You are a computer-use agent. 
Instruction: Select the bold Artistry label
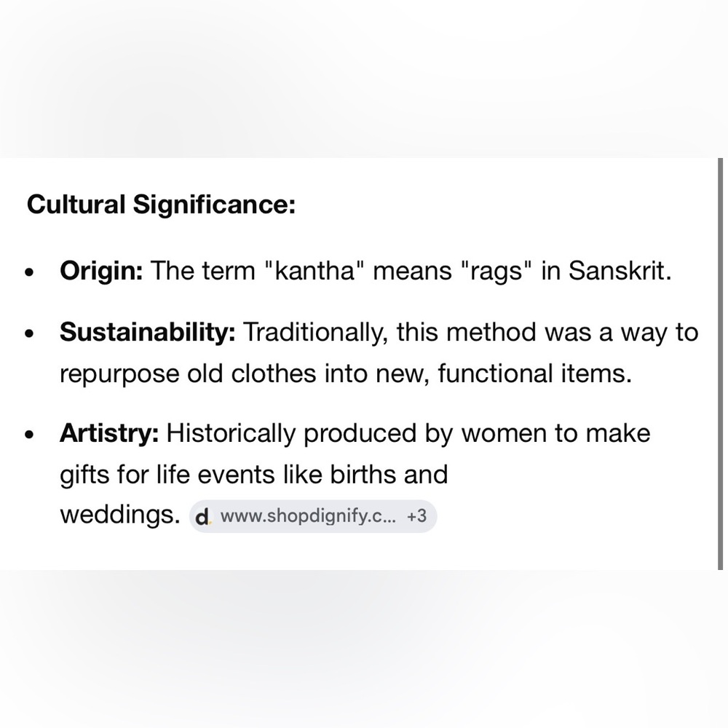click(x=109, y=433)
